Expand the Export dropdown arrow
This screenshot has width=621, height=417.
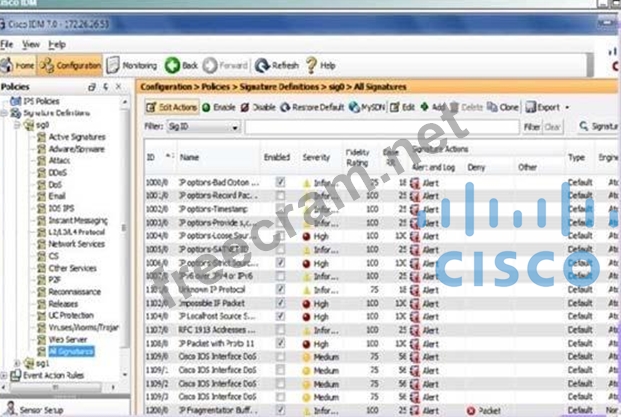567,106
